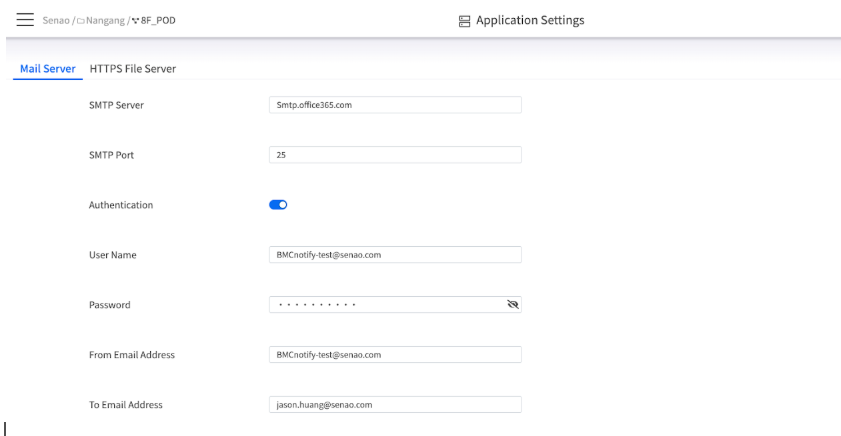Show password using the eye-slash icon
841x436 pixels.
(x=513, y=305)
